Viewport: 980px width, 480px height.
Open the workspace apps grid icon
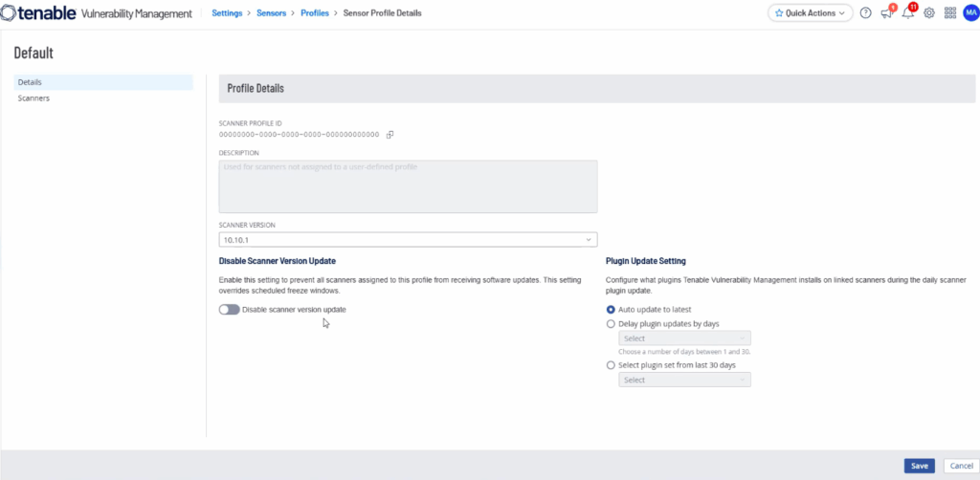tap(949, 13)
